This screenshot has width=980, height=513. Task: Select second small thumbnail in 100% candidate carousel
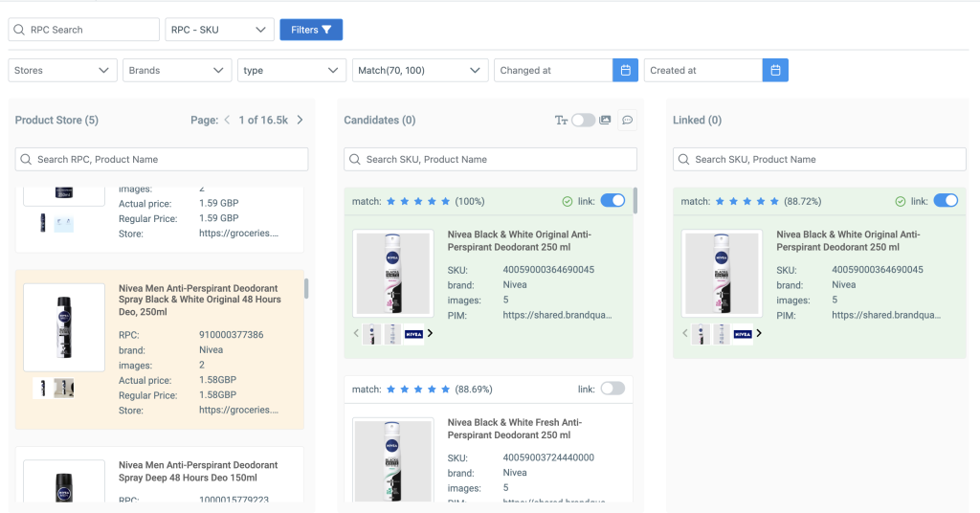(392, 334)
